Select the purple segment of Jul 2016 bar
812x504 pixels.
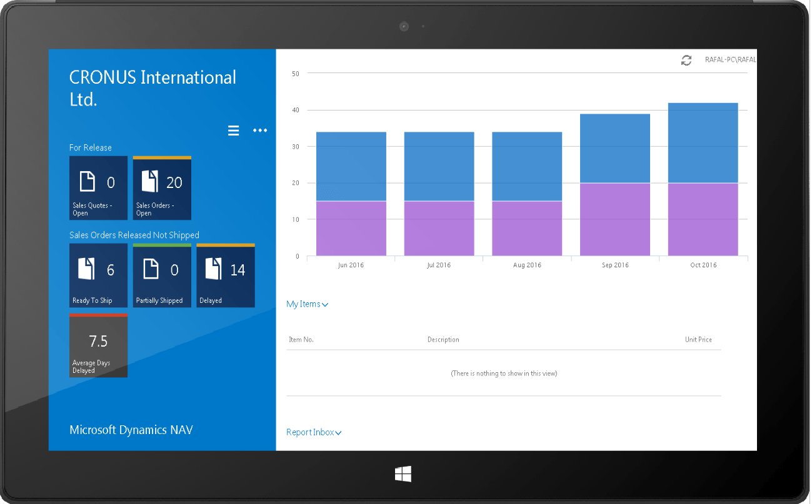(x=439, y=229)
